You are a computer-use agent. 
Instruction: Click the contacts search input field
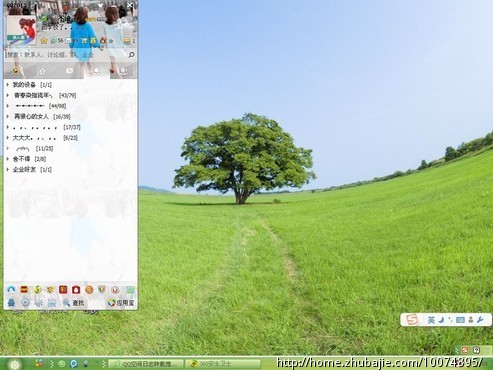[67, 54]
